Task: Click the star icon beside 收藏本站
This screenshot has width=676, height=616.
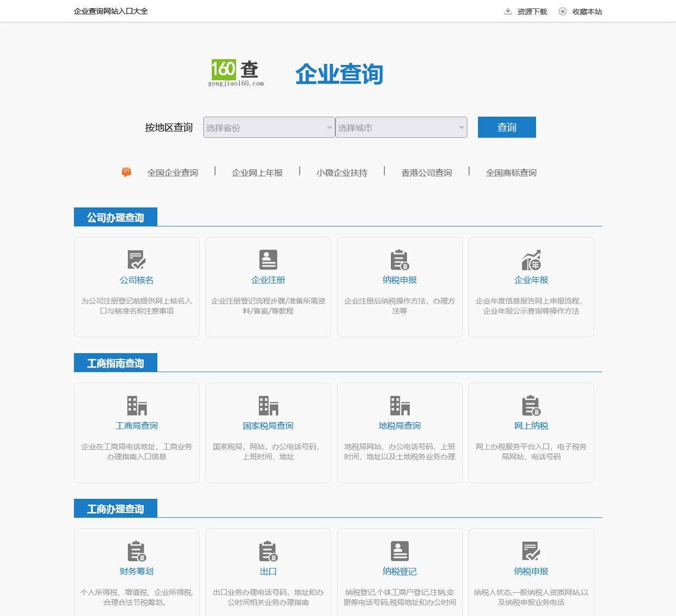Action: [562, 11]
